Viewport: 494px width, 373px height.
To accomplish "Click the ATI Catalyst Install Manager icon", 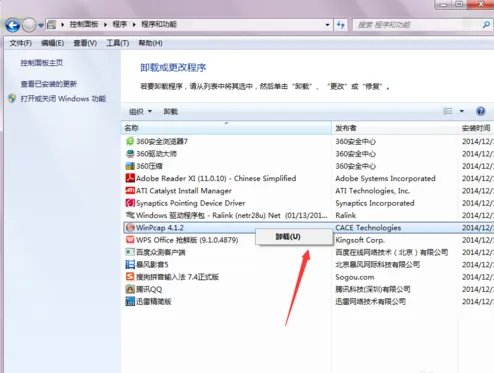I will click(x=130, y=191).
